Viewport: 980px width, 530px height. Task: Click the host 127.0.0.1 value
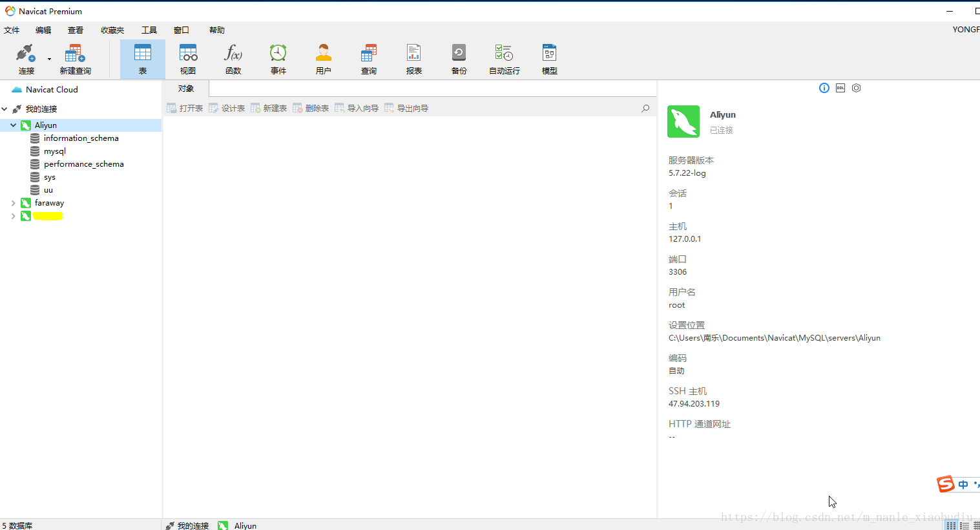click(x=685, y=239)
